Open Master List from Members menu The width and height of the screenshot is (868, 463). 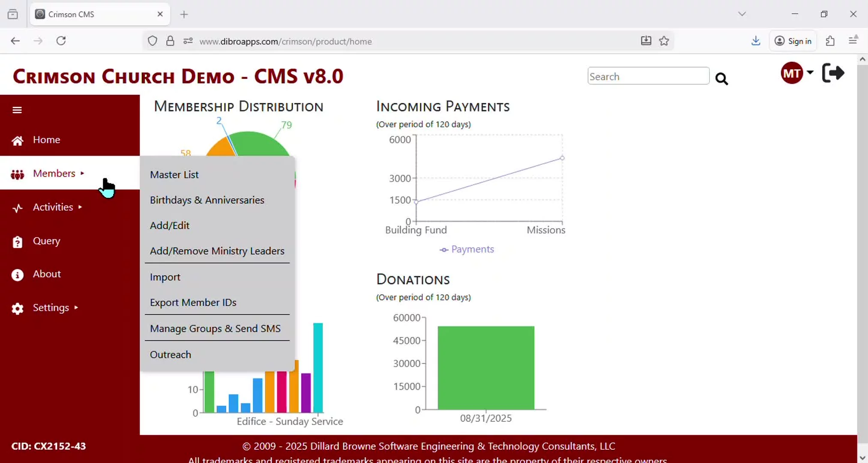pyautogui.click(x=174, y=175)
